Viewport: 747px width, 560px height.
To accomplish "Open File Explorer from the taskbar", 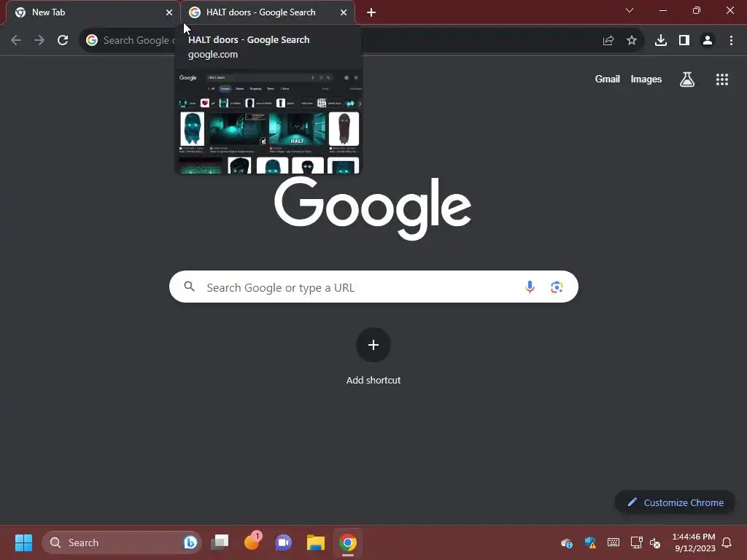I will [x=315, y=542].
